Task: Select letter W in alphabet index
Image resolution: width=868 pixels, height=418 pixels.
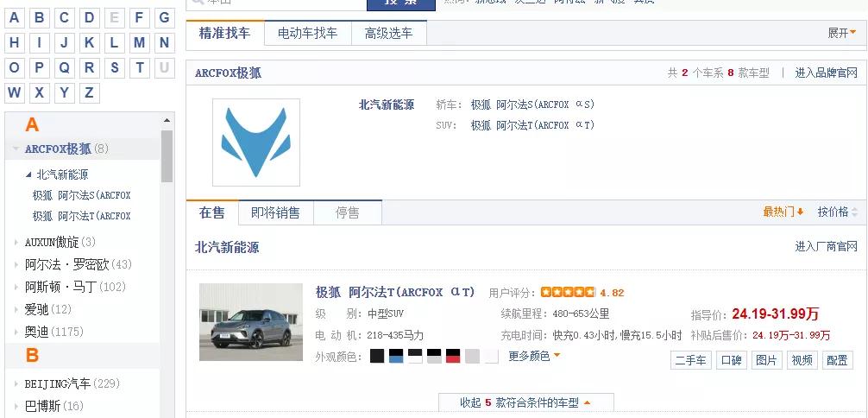Action: 15,92
